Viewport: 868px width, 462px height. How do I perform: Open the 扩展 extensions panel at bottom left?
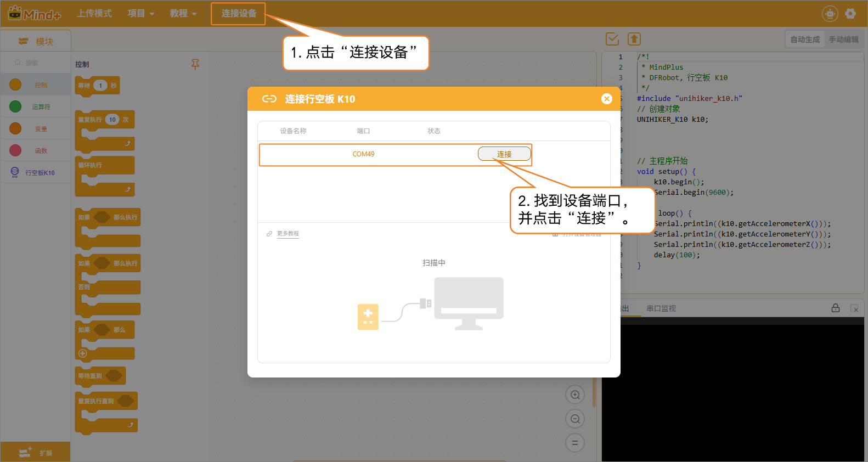tap(36, 453)
